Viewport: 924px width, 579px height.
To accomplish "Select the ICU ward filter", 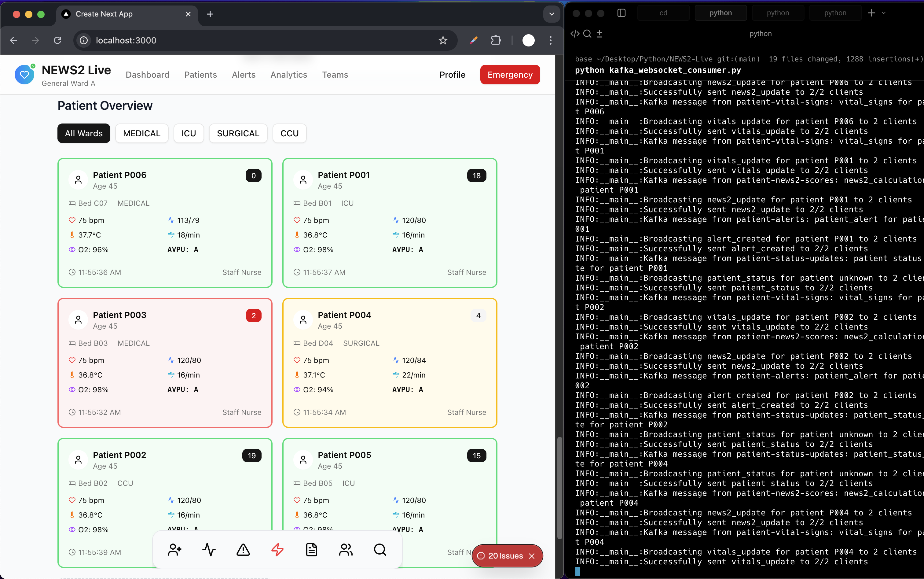I will click(188, 133).
